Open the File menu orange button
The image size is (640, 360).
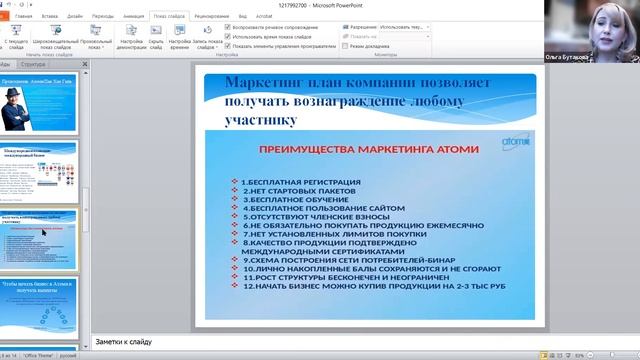tap(4, 16)
